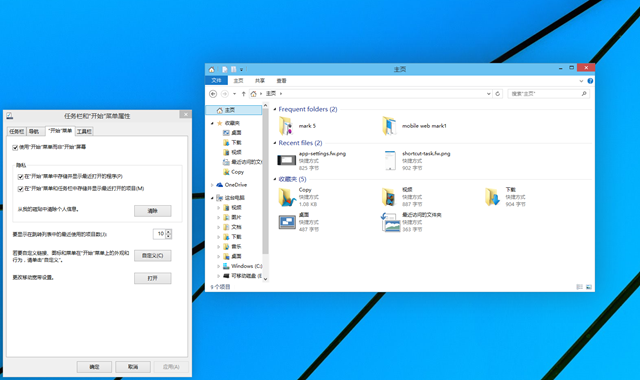Click the forward arrow in Explorer navigation
The image size is (640, 380).
(224, 94)
